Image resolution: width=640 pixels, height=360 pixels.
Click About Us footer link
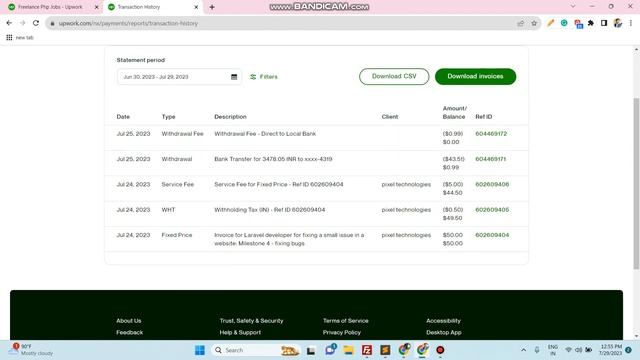[129, 321]
